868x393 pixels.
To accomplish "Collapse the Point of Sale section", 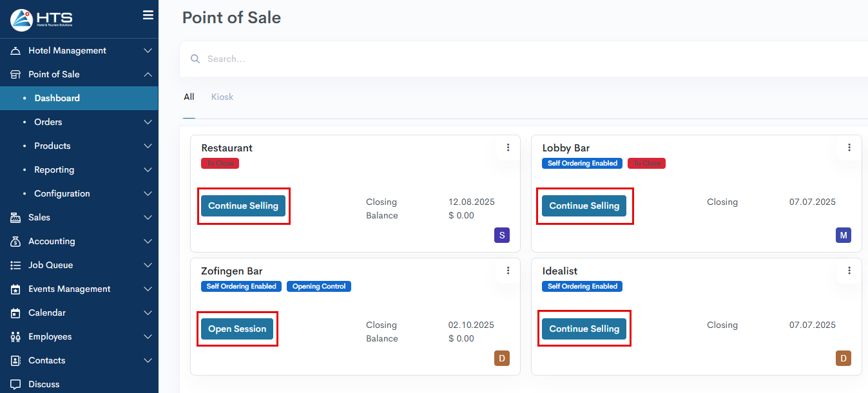I will click(x=148, y=74).
